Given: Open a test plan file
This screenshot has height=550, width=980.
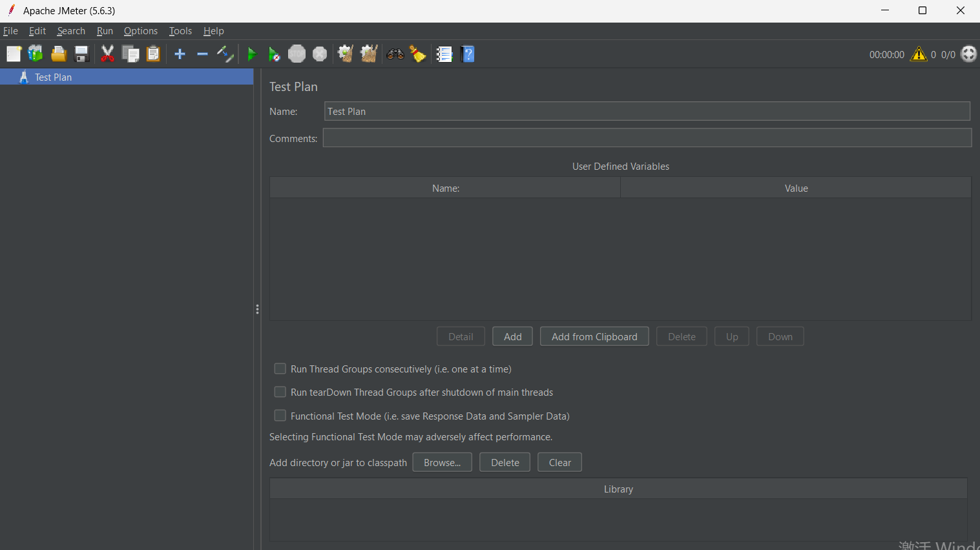Looking at the screenshot, I should tap(59, 54).
